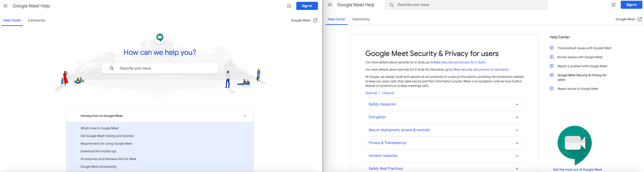Open Report abuse in Google Meet link
The image size is (644, 172).
578,88
